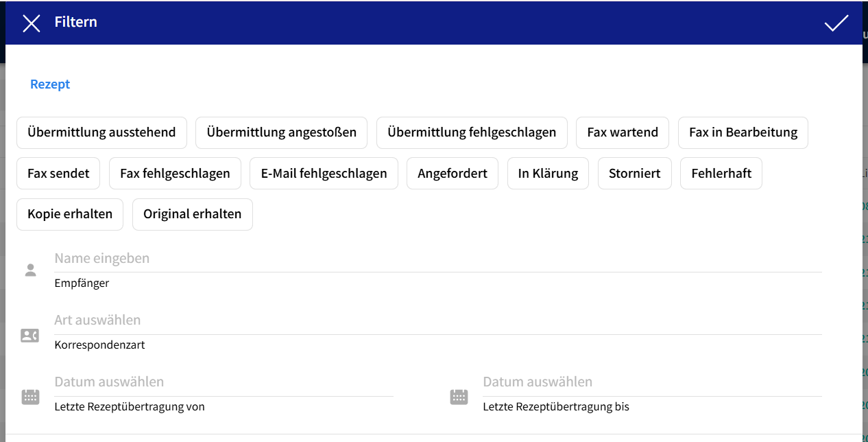868x442 pixels.
Task: Click calendar icon for Letzte Rezeptübertragung bis
Action: tap(459, 397)
